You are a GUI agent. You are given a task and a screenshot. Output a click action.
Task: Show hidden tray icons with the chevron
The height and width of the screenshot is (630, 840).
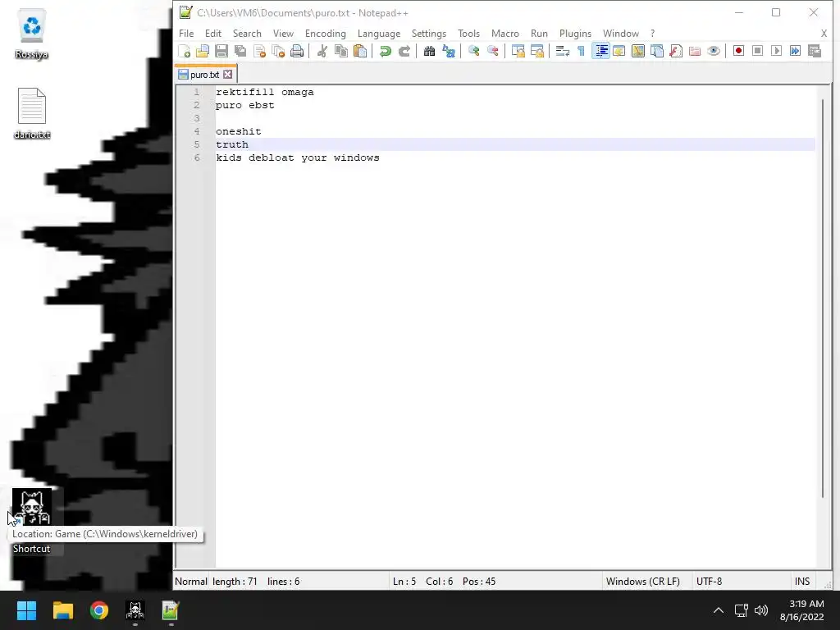[719, 610]
